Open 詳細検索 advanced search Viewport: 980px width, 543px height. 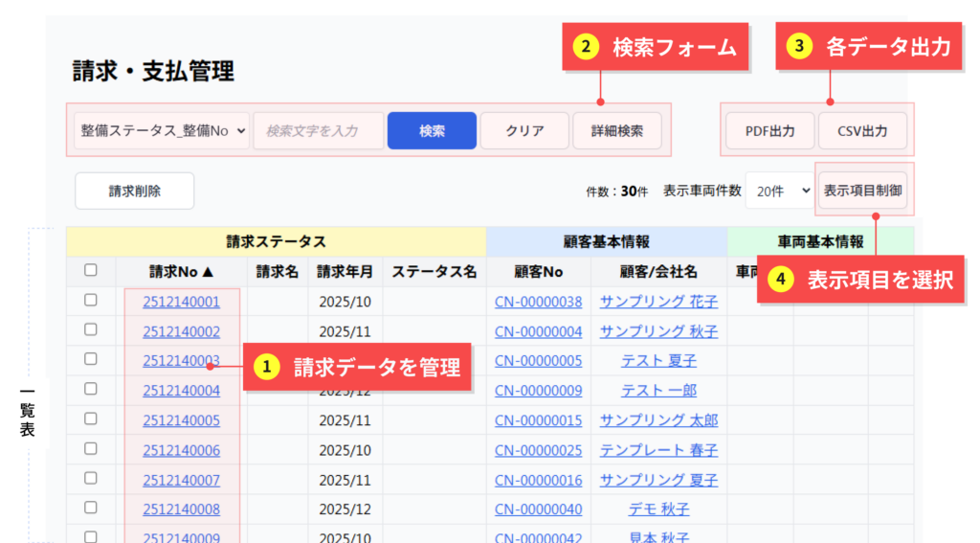tap(616, 131)
